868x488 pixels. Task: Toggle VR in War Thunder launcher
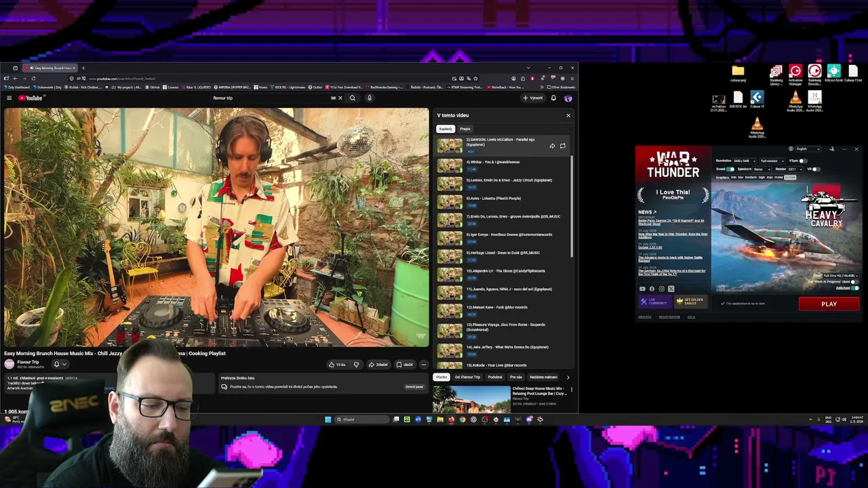816,169
